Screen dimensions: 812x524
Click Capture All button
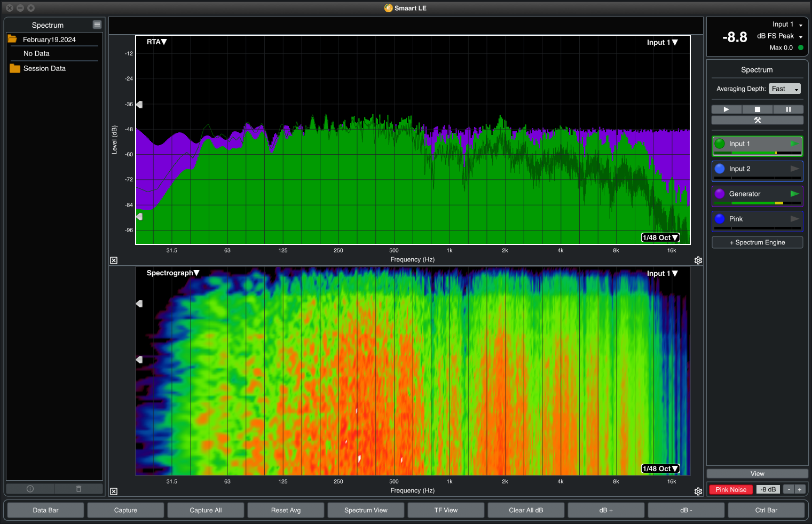(x=206, y=510)
